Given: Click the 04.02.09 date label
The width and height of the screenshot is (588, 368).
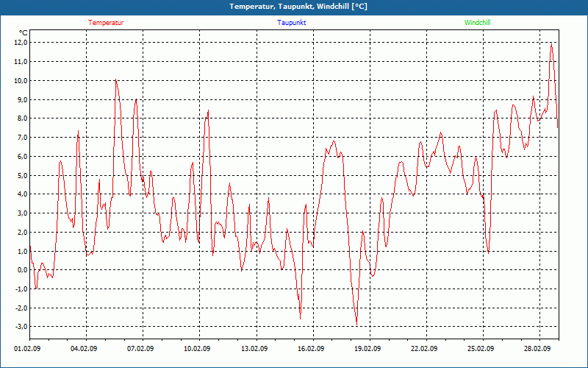Looking at the screenshot, I should [84, 349].
